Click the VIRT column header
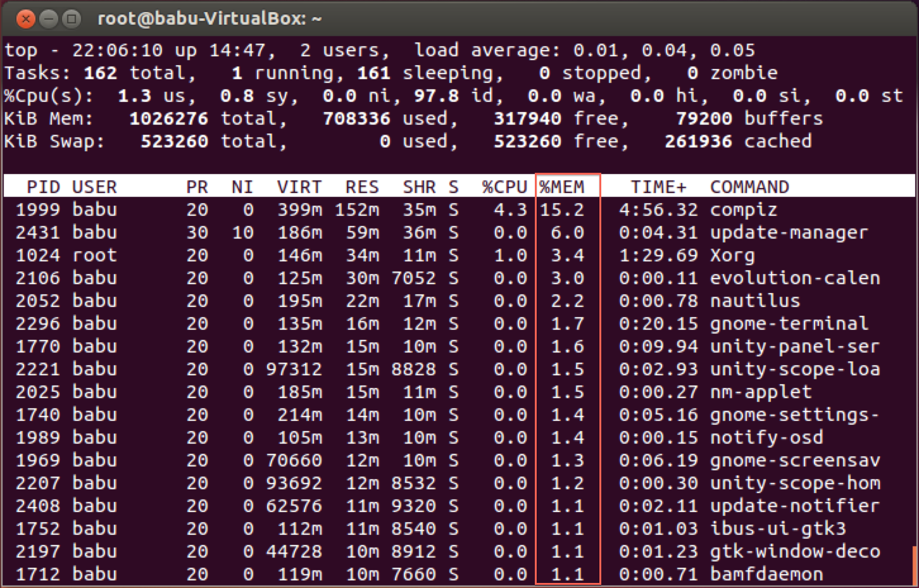 [x=299, y=186]
